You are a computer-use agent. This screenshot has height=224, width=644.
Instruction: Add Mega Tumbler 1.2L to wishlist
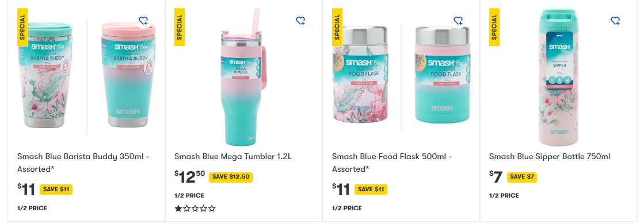click(x=300, y=21)
